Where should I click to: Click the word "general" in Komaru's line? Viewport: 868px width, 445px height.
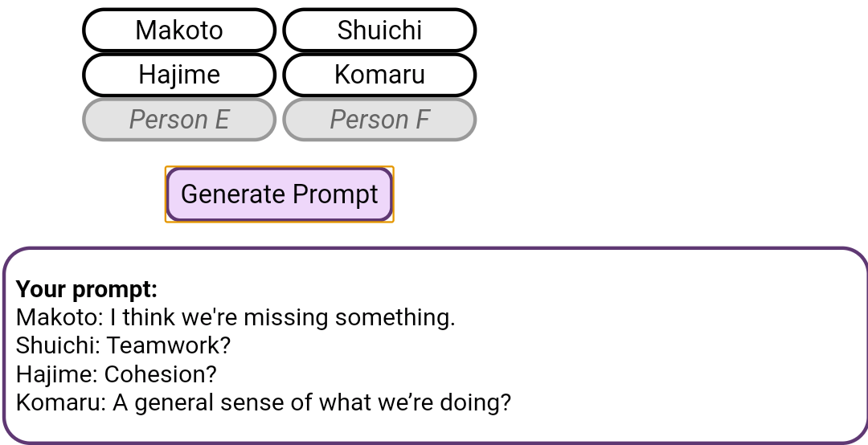pos(172,402)
